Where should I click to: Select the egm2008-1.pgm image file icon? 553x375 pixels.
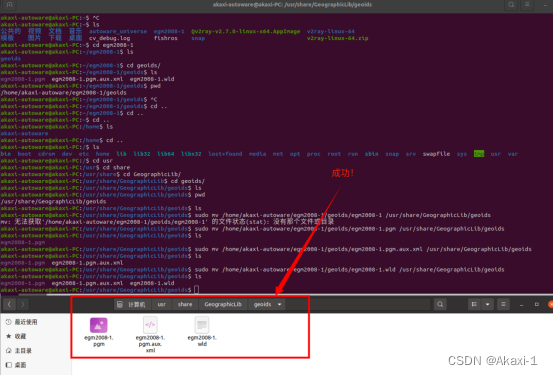99,325
